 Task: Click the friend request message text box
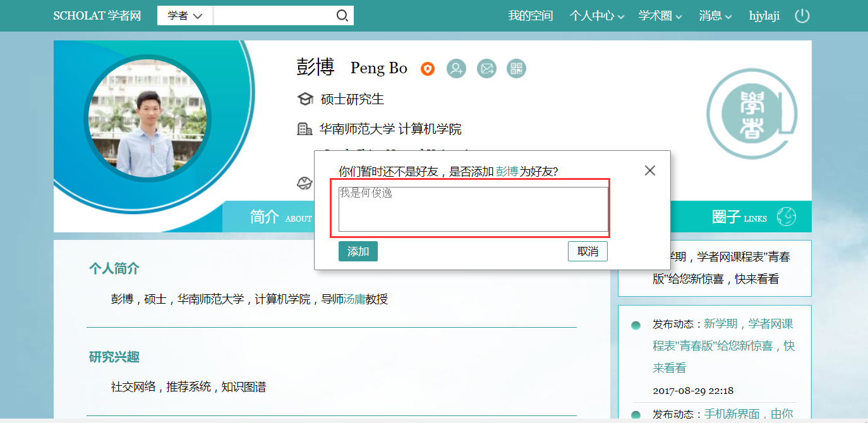[x=473, y=209]
